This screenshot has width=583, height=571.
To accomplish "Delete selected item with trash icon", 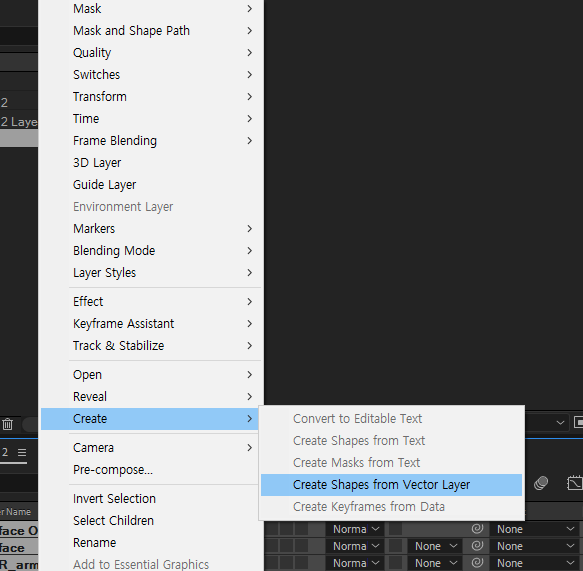I will 7,424.
